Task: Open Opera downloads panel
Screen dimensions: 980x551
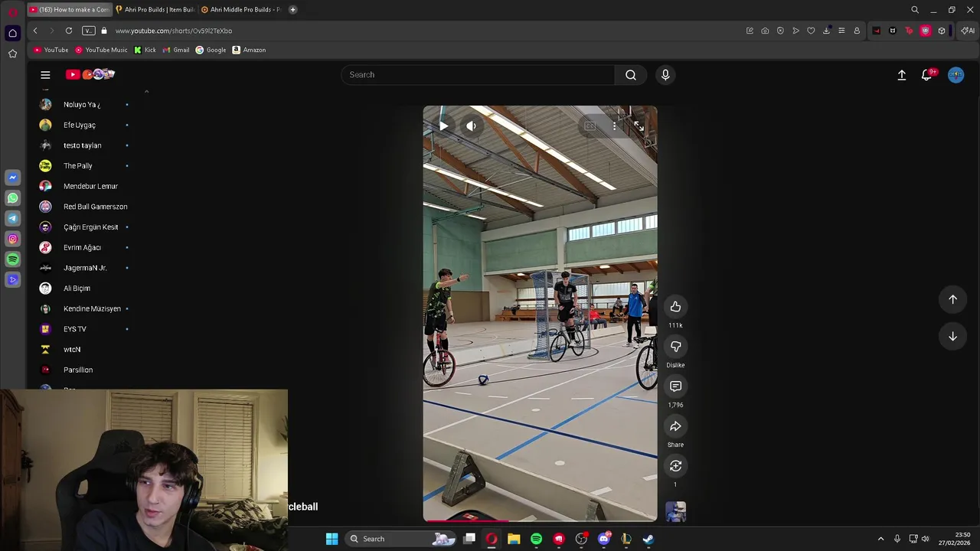Action: 826,31
